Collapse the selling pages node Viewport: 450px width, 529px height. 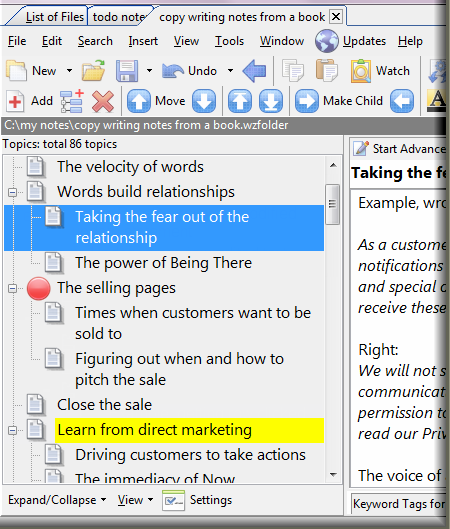click(12, 288)
